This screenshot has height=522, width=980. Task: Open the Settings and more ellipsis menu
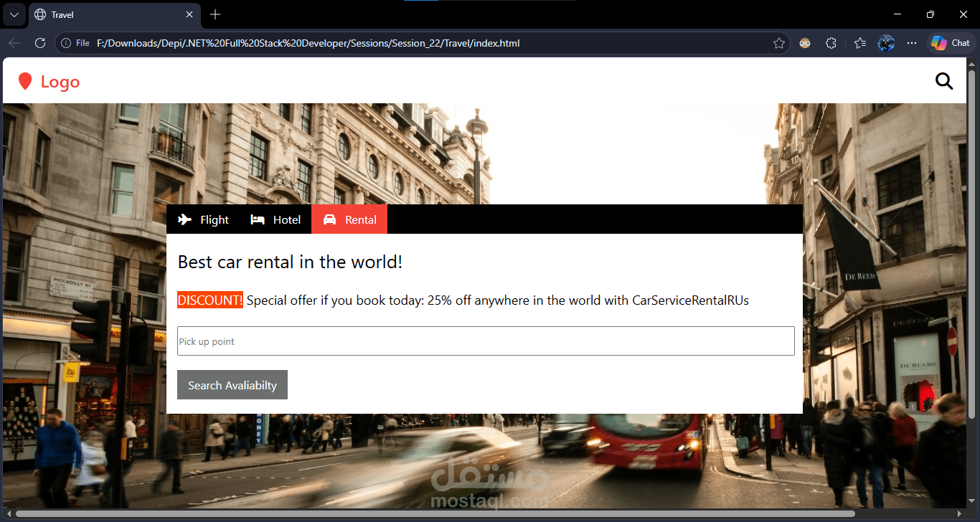click(x=912, y=43)
